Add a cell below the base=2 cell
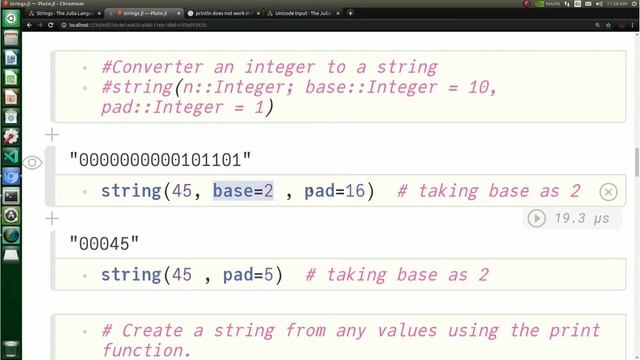The width and height of the screenshot is (640, 360). pos(52,218)
